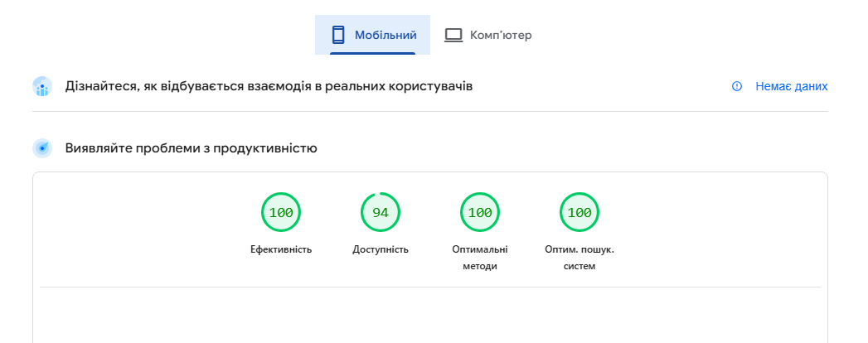Click the Оптим. пошук. систем label text
Screen dimensions: 868x343
pyautogui.click(x=579, y=258)
